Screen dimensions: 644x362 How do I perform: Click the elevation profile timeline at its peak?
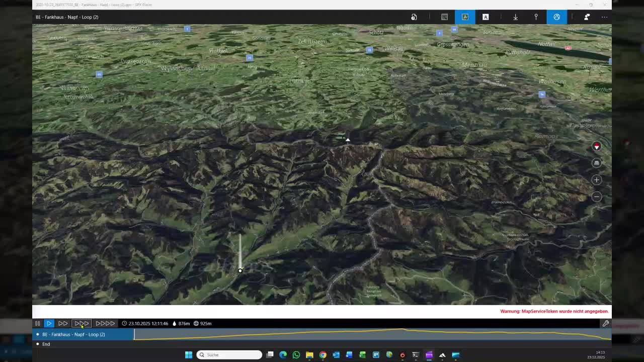[402, 330]
